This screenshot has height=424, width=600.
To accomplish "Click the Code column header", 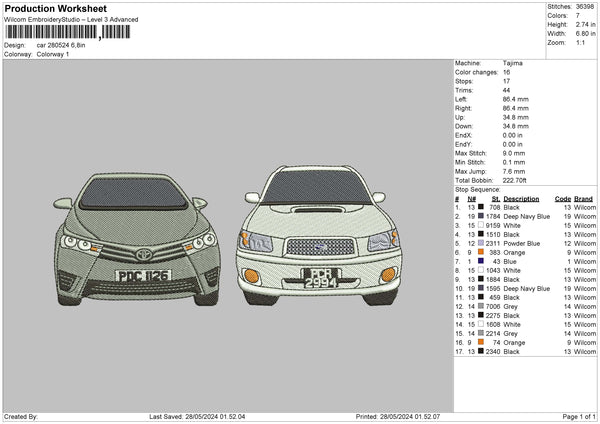I will coord(562,199).
